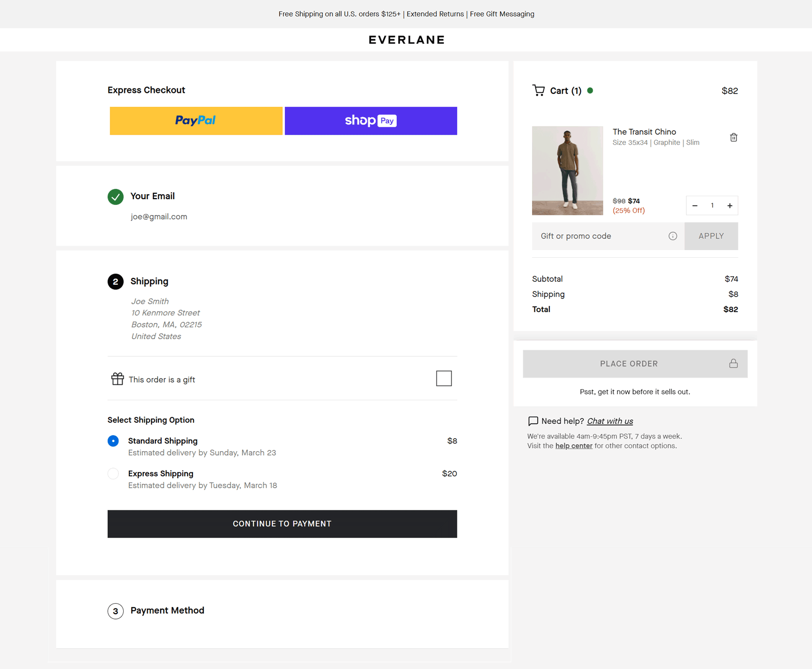Check the 'This order is a gift' box
This screenshot has width=812, height=669.
click(x=444, y=379)
